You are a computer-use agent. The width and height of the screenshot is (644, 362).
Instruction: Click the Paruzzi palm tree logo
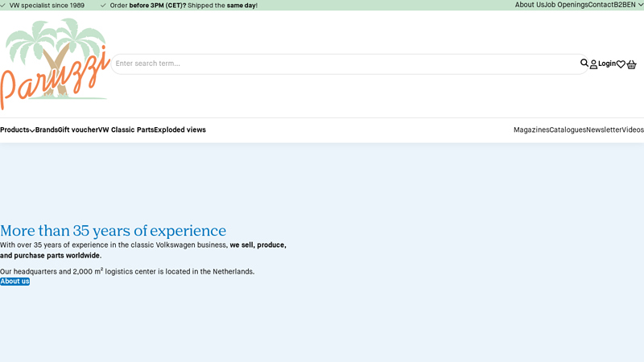click(x=55, y=64)
